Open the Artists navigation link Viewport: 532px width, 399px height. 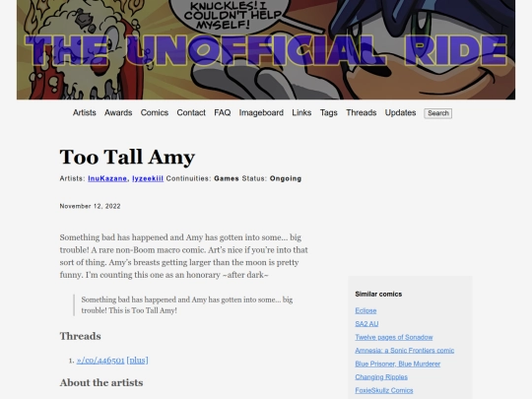(x=85, y=112)
